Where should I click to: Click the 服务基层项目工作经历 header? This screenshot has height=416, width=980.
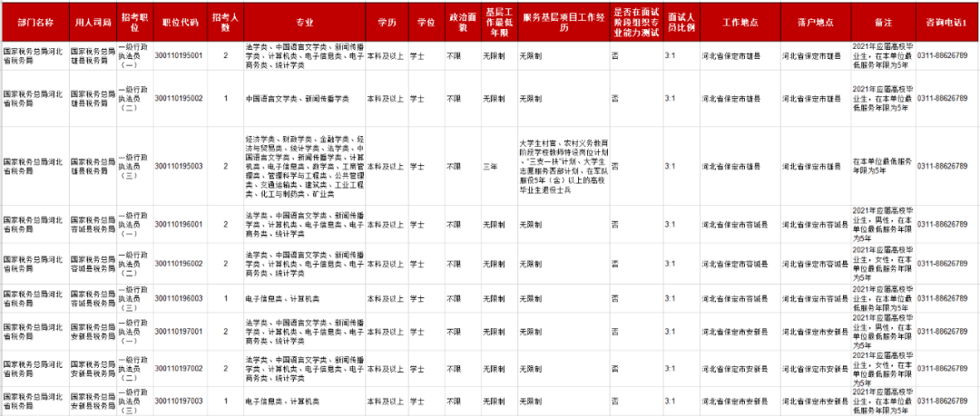563,22
